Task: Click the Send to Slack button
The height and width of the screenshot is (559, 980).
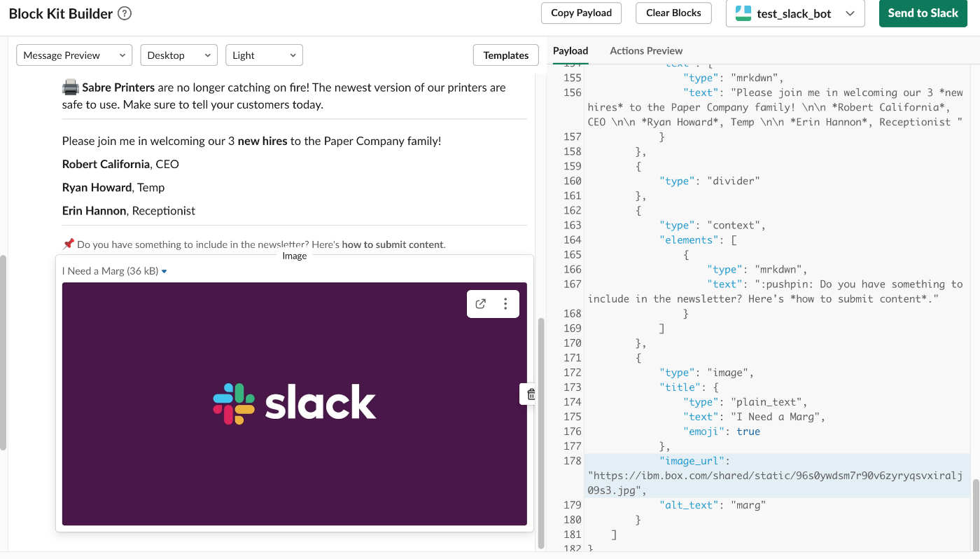Action: [x=923, y=13]
